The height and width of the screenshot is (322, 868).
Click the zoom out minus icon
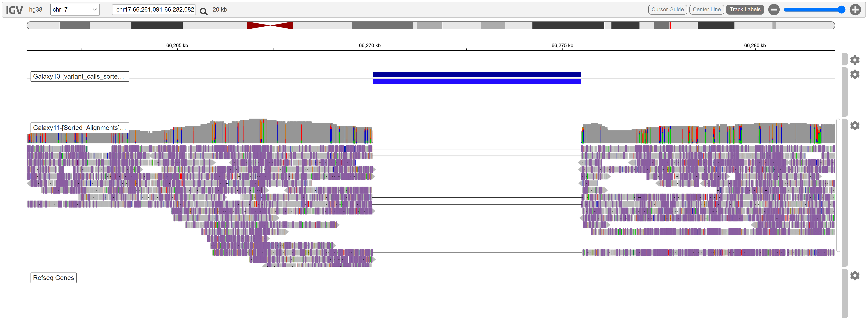click(x=774, y=9)
